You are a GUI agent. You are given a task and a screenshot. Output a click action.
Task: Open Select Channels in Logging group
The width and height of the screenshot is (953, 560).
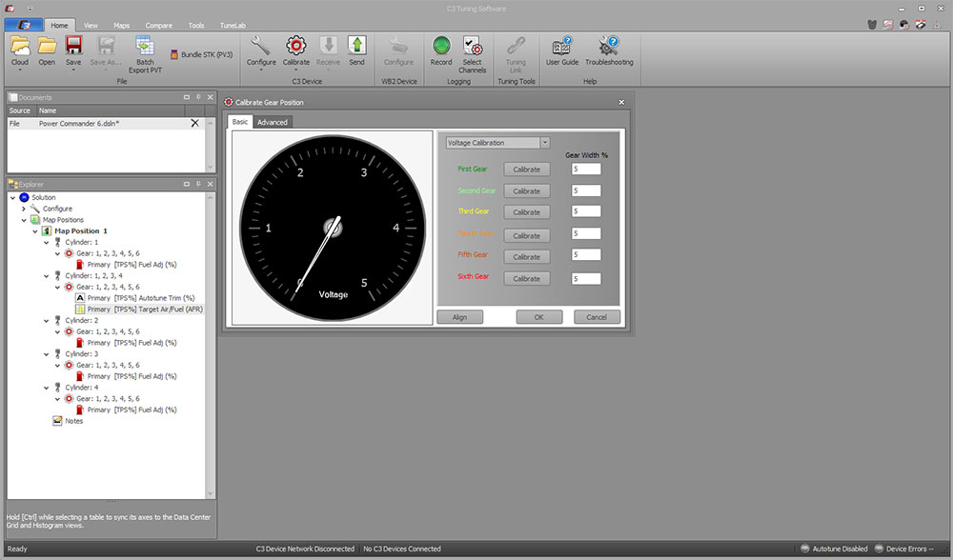[472, 45]
